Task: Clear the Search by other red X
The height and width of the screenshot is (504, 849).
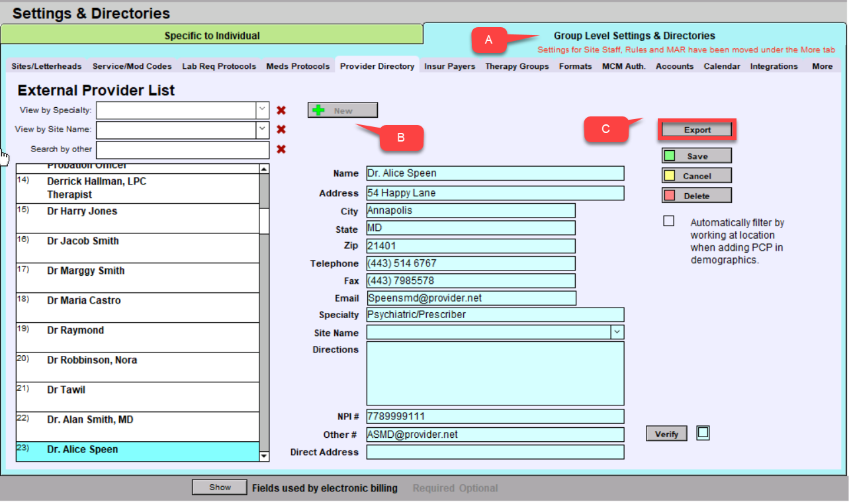Action: (281, 149)
